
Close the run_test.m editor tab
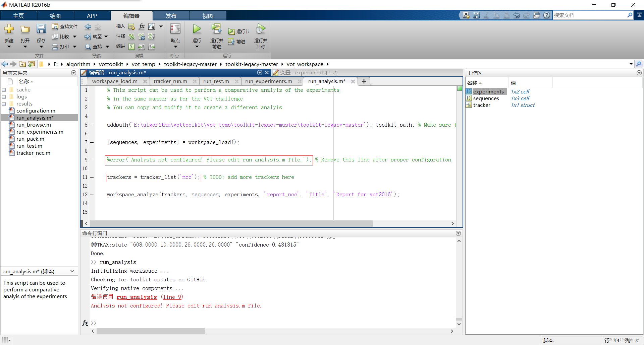(236, 81)
